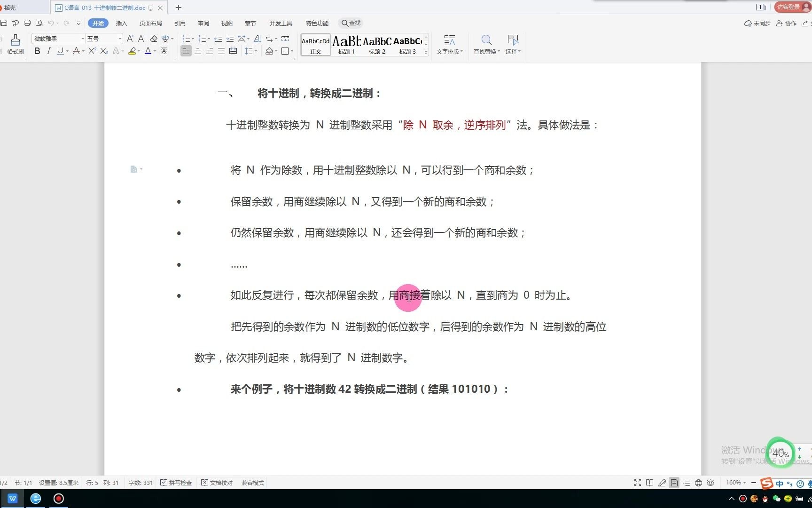Toggle italic formatting button
Image resolution: width=812 pixels, height=508 pixels.
coord(48,51)
